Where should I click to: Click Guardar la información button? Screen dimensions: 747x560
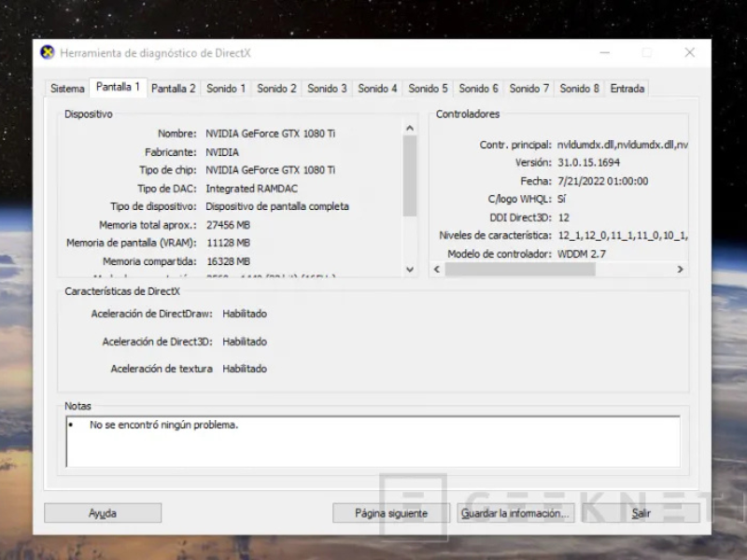(x=515, y=512)
